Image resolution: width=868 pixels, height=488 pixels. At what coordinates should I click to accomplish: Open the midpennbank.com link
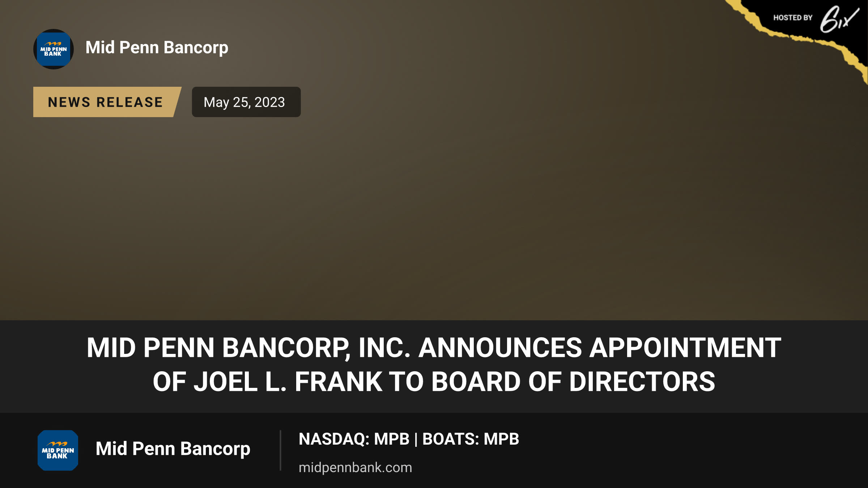pyautogui.click(x=355, y=467)
